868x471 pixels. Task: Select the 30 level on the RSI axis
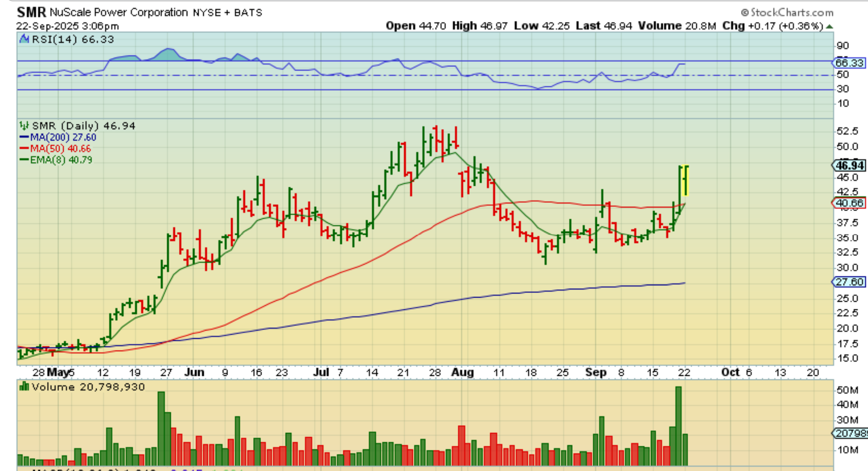(x=843, y=89)
